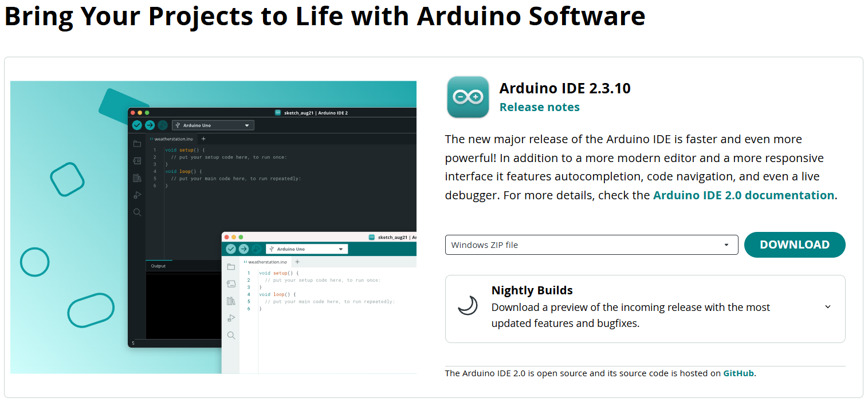Click Start Debugging in the light IDE toolbar
The width and height of the screenshot is (868, 410).
pos(256,249)
